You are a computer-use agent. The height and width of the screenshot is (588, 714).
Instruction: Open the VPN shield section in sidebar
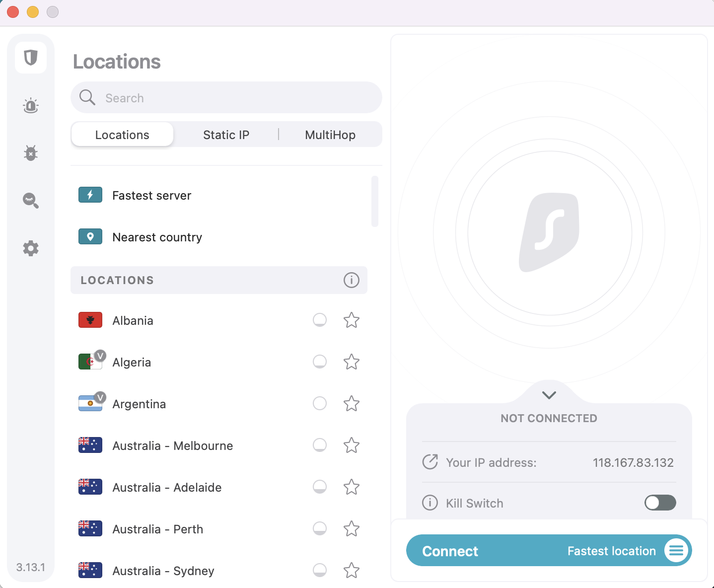[x=31, y=58]
